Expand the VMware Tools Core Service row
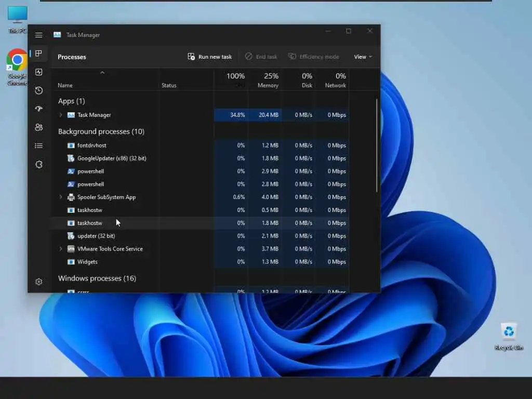Viewport: 532px width, 399px height. click(x=61, y=249)
